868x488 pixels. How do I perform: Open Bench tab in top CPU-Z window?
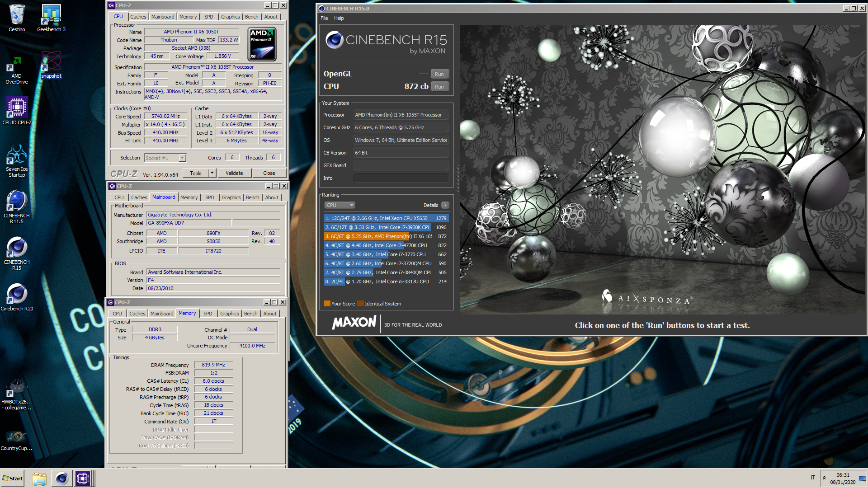coord(252,17)
